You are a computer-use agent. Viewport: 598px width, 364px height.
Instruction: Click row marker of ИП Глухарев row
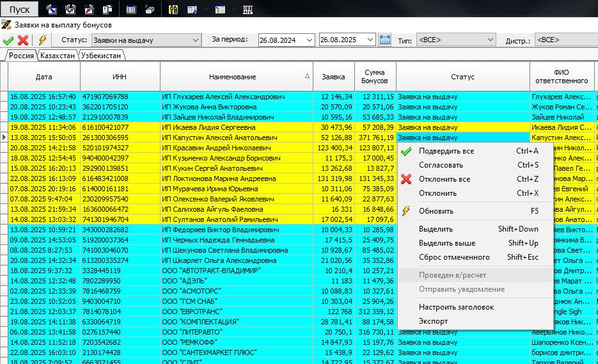pos(4,97)
